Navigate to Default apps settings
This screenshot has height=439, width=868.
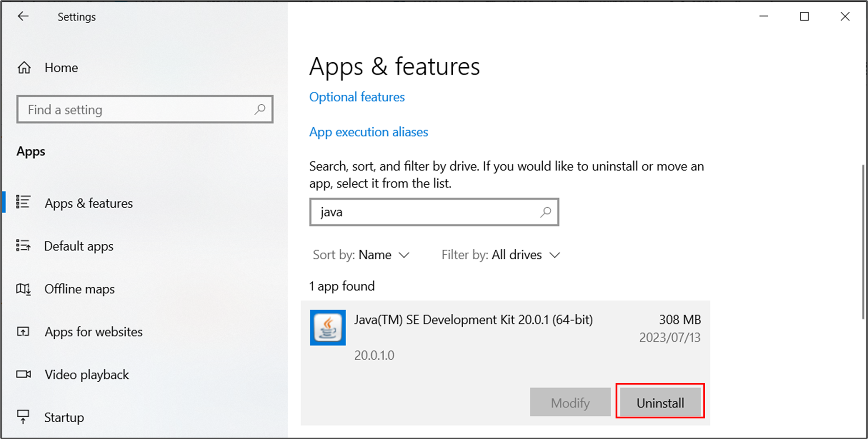(78, 246)
